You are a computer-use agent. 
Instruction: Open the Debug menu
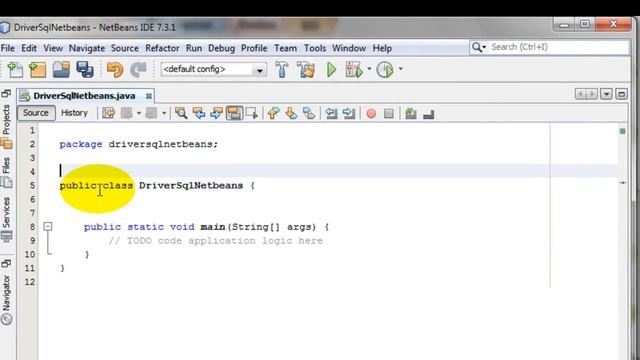(221, 48)
